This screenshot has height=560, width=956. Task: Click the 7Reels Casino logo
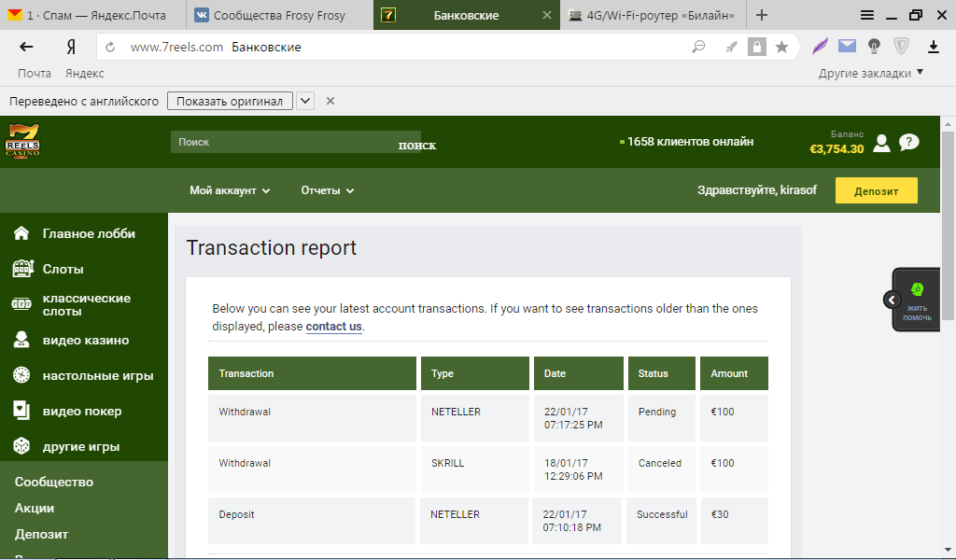click(x=22, y=142)
